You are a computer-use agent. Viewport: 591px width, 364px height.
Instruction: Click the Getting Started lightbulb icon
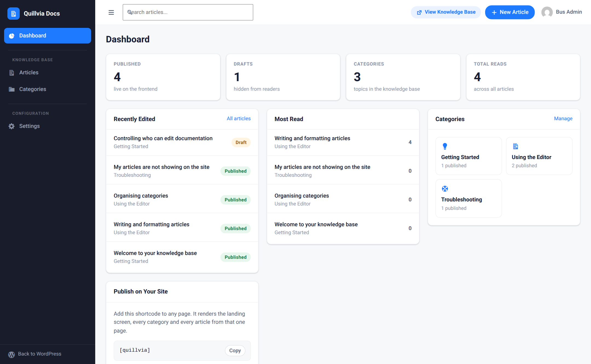coord(445,146)
